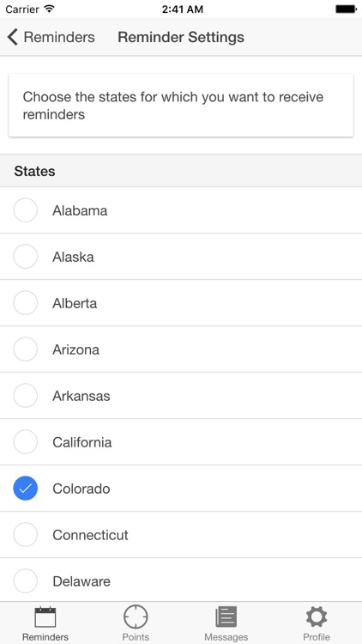Viewport: 362px width, 644px height.
Task: Tap the Connecticut row label
Action: tap(90, 535)
